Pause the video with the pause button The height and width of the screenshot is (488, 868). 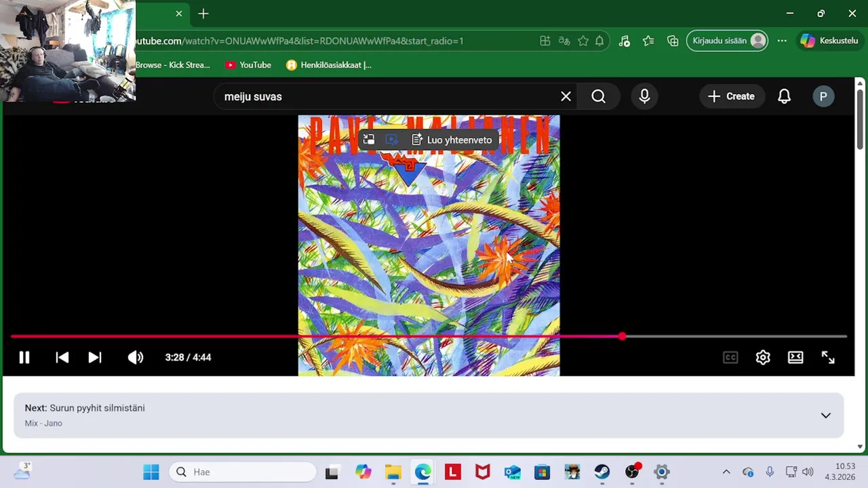pyautogui.click(x=24, y=357)
